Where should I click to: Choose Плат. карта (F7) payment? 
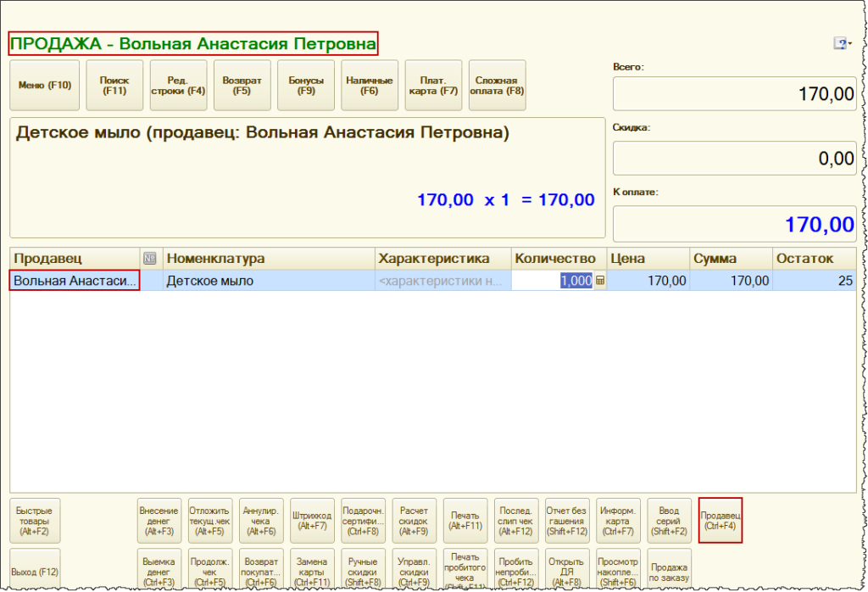click(433, 86)
